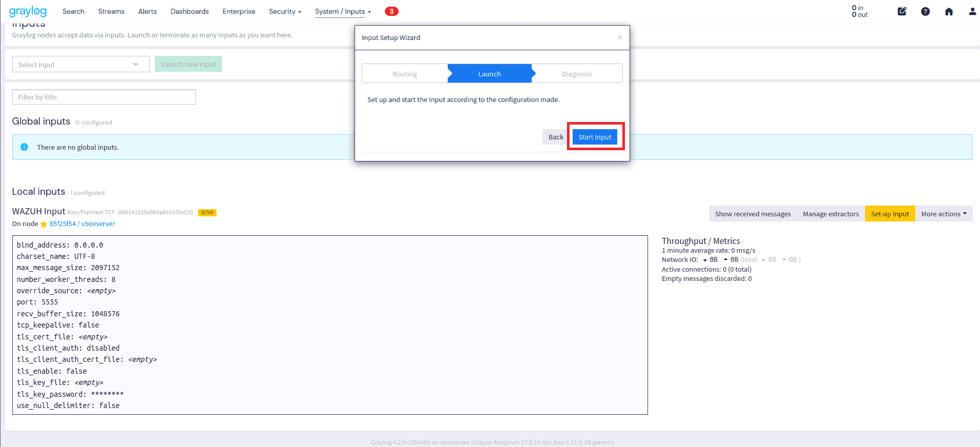Screen dimensions: 980x447
Task: Open the scratchpad edit icon
Action: pyautogui.click(x=902, y=11)
